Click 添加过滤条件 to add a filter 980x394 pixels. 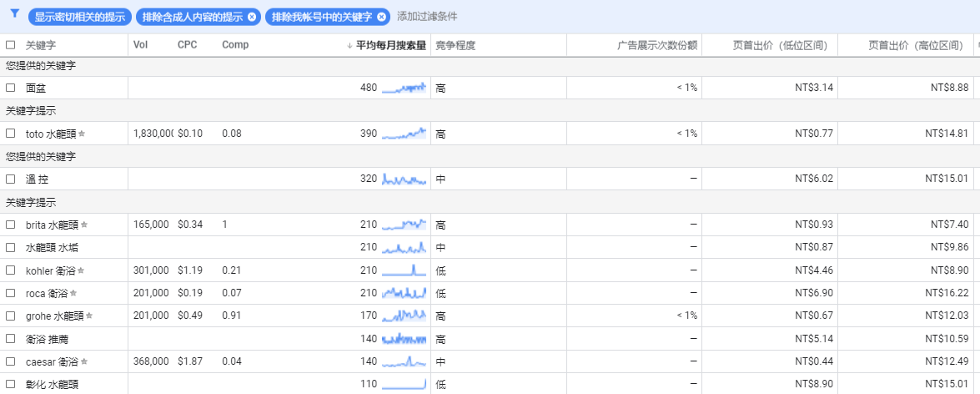pos(427,17)
